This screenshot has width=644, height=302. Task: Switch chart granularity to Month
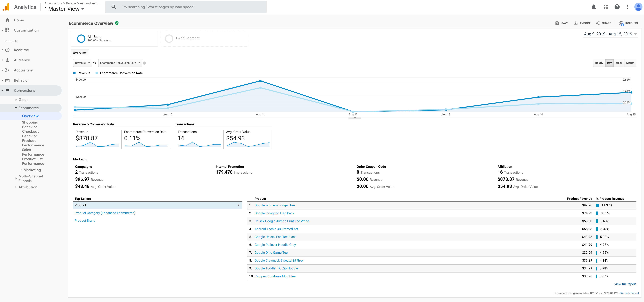630,63
